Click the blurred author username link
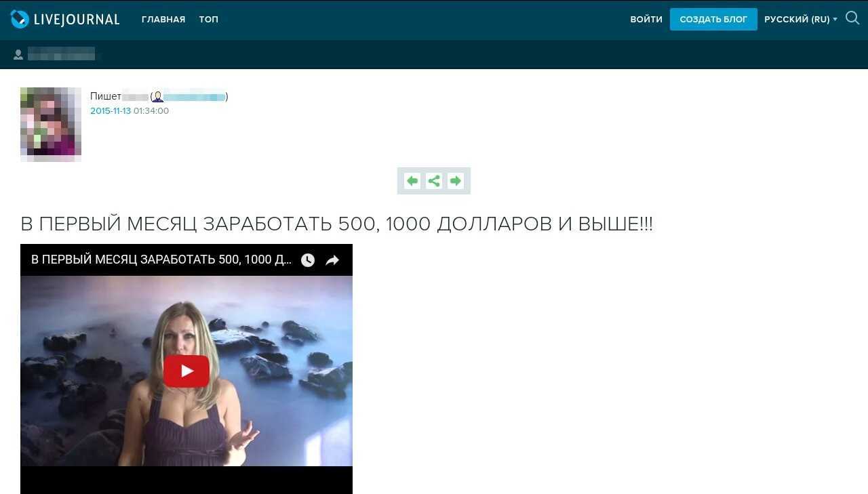 [195, 97]
